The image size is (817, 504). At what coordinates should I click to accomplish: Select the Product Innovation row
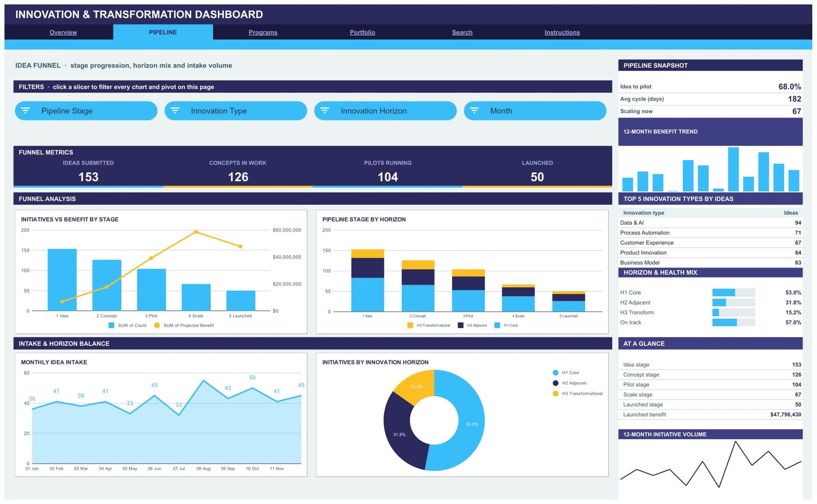[x=710, y=253]
